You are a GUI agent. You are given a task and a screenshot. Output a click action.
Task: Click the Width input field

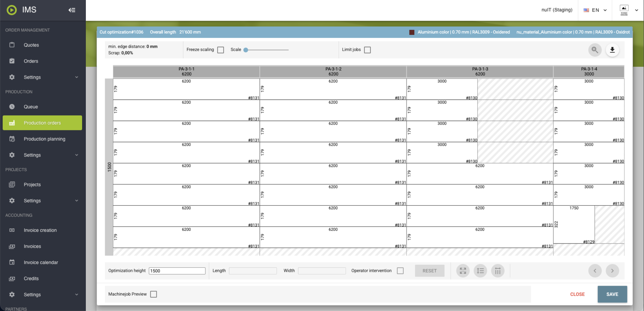pyautogui.click(x=322, y=271)
